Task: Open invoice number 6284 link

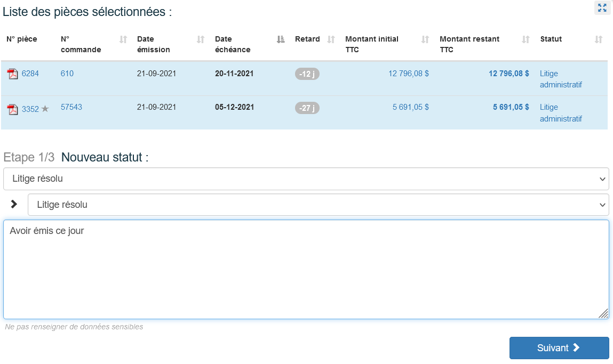Action: coord(30,74)
